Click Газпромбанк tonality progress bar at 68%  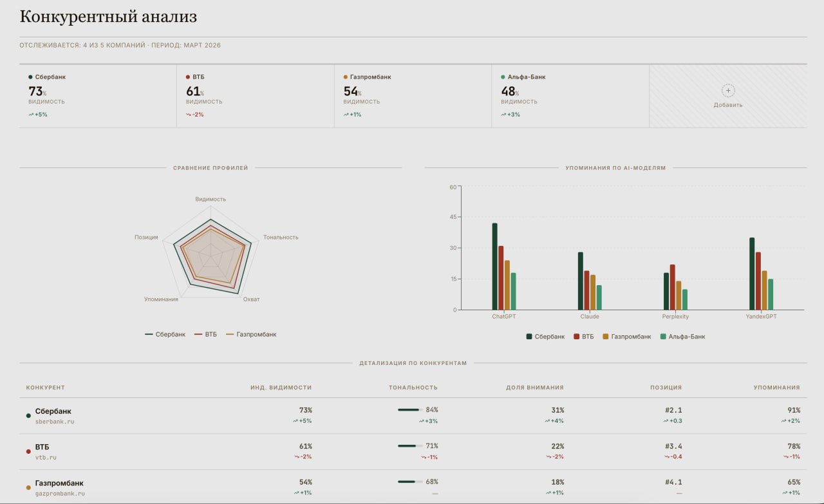click(410, 481)
